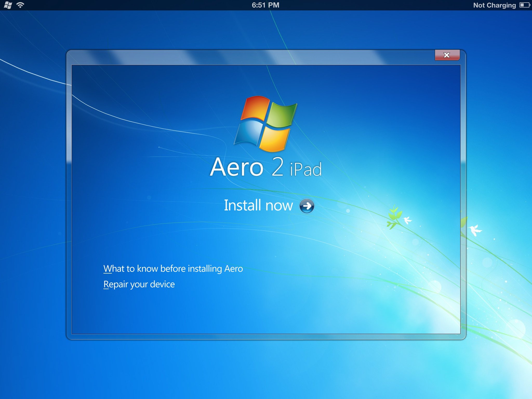
Task: Open What to know before installing Aero
Action: pos(173,269)
